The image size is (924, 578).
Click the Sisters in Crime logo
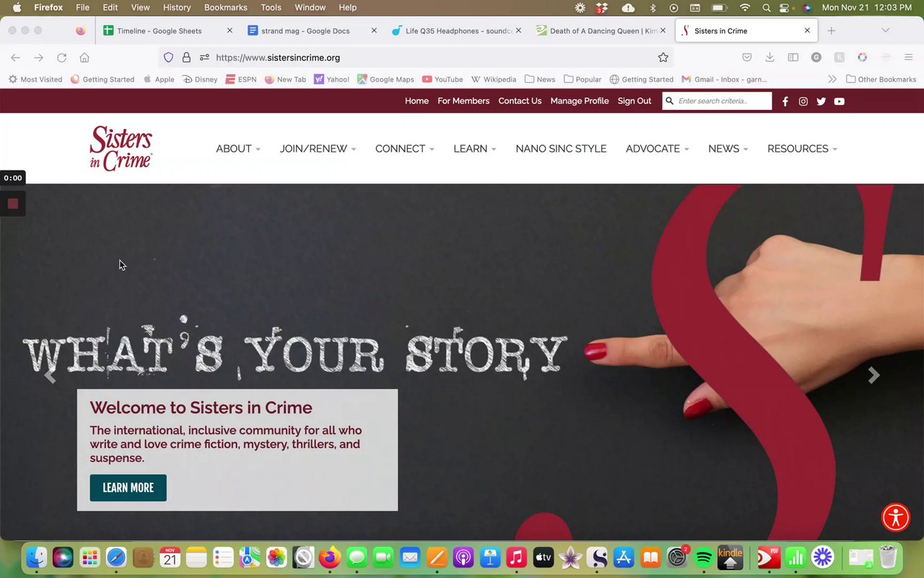pos(121,148)
